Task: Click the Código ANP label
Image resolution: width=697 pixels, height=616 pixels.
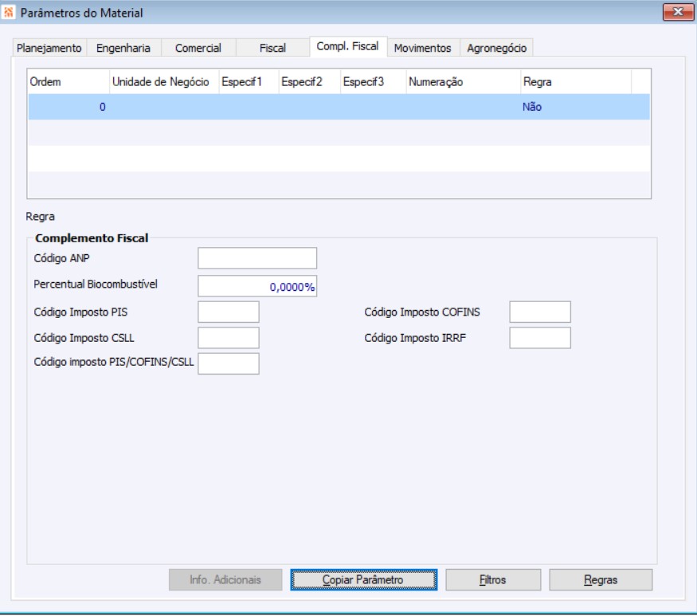Action: [x=62, y=258]
